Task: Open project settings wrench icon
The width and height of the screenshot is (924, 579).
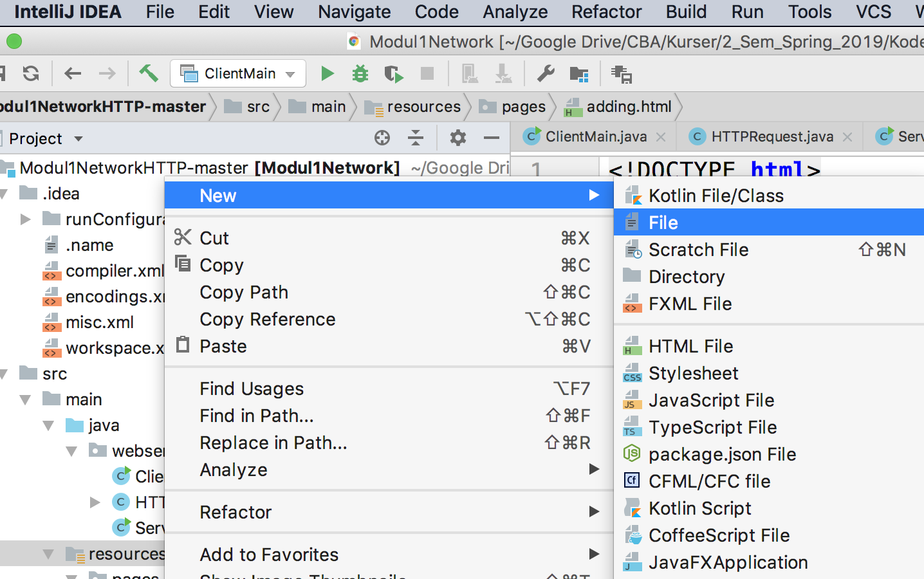Action: [546, 73]
